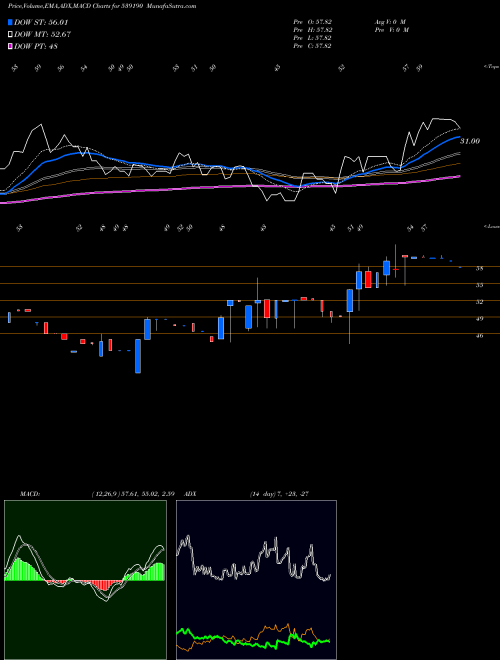500x660 pixels.
Task: Select the 'DOW MT: 52.67' legend text
Action: 43,35
